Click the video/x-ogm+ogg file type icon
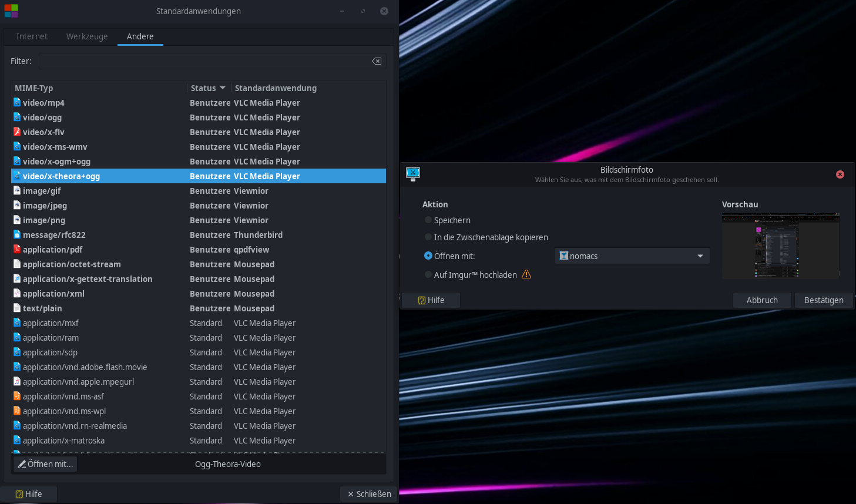856x504 pixels. [x=17, y=161]
